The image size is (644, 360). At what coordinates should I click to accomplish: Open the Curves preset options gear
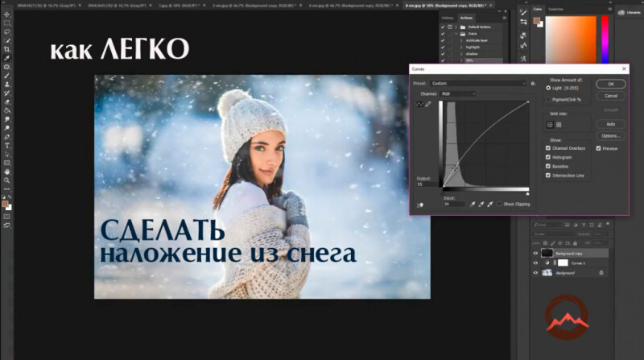(533, 84)
